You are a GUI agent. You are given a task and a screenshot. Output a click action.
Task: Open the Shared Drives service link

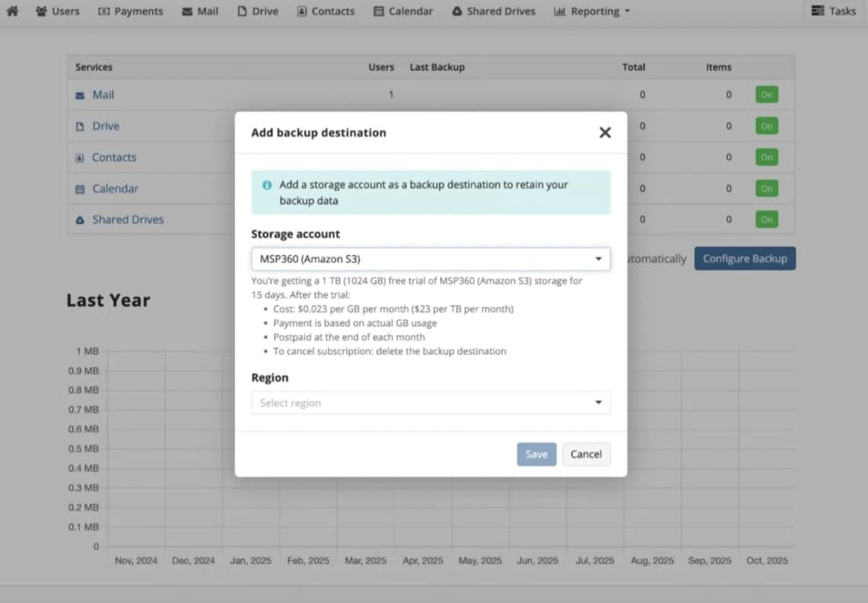coord(128,220)
